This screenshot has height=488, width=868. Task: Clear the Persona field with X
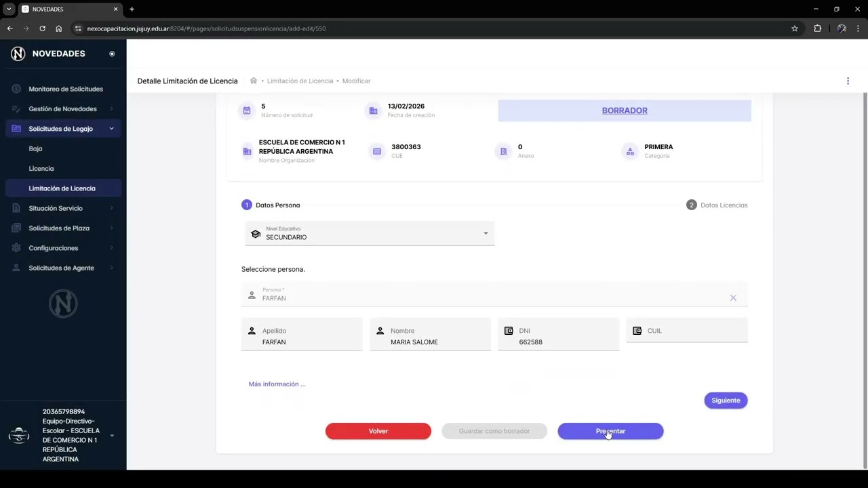733,298
